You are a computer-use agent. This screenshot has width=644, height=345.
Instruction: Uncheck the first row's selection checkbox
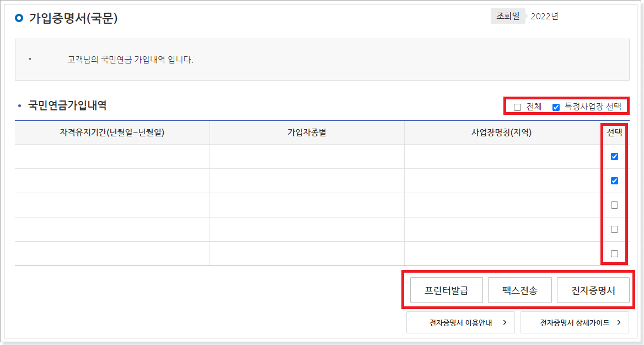coord(614,157)
